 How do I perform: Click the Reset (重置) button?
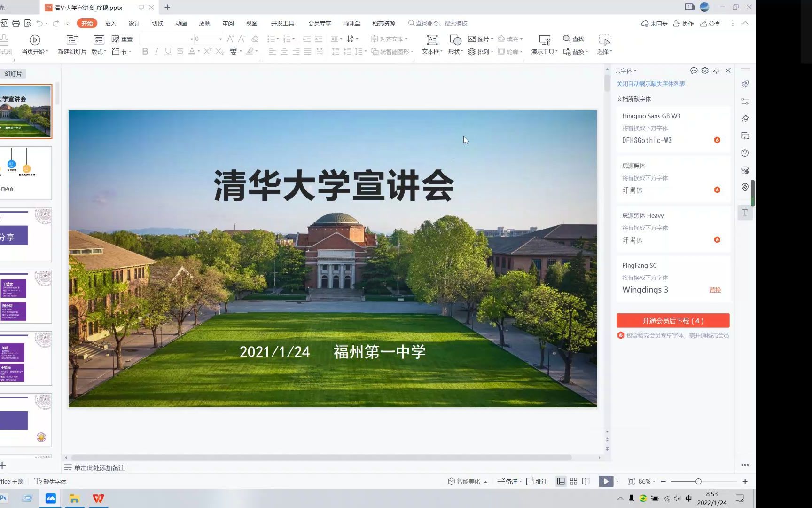click(122, 39)
